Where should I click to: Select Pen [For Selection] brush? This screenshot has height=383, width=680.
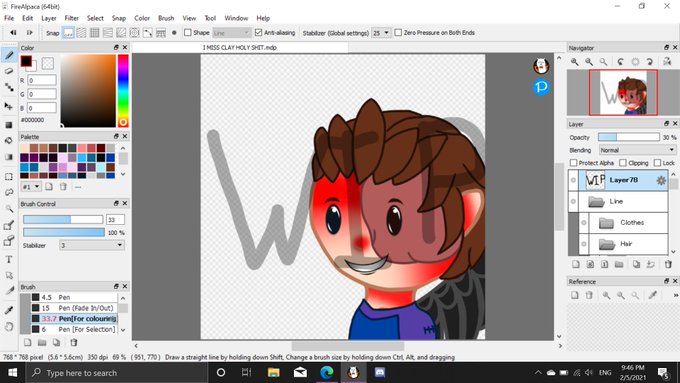point(74,329)
